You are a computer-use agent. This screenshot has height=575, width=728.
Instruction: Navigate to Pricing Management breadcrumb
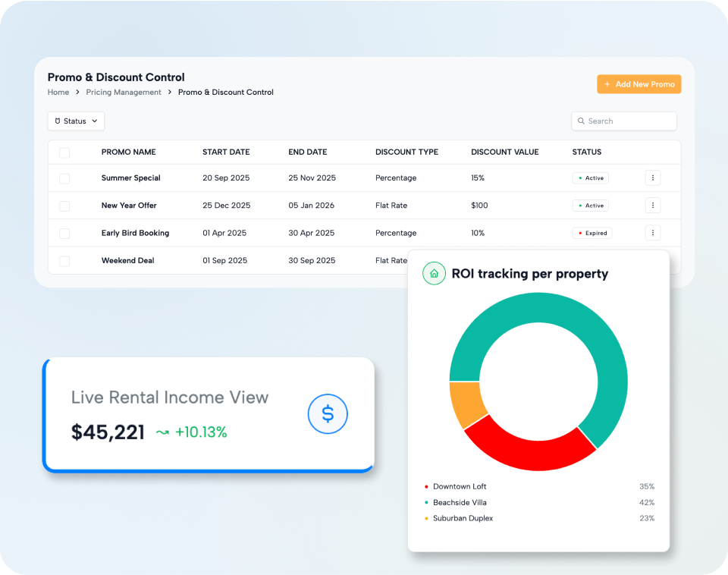pyautogui.click(x=124, y=93)
